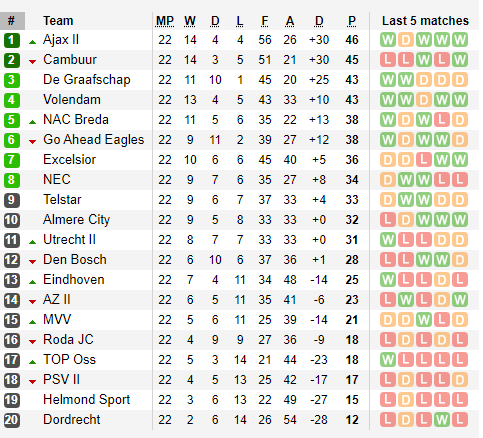Image resolution: width=483 pixels, height=438 pixels.
Task: Sort table by MP column header
Action: tap(165, 21)
